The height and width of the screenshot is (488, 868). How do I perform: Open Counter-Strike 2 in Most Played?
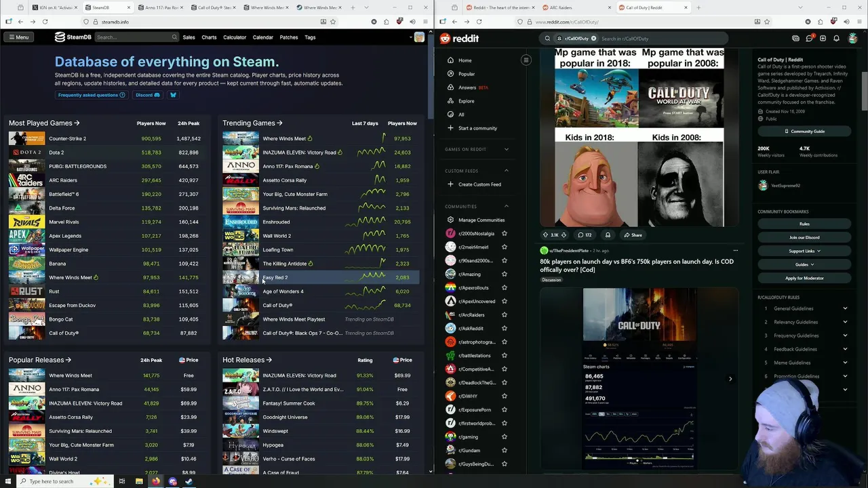[67, 139]
